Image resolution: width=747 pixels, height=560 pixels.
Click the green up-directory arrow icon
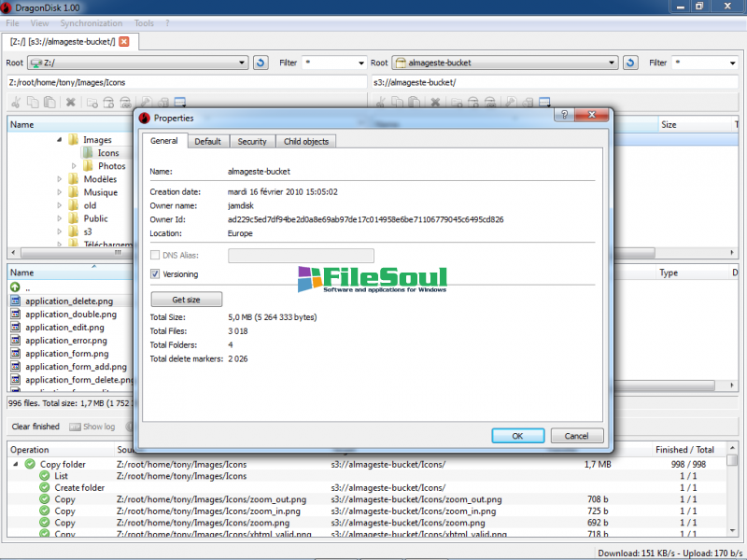click(x=15, y=287)
